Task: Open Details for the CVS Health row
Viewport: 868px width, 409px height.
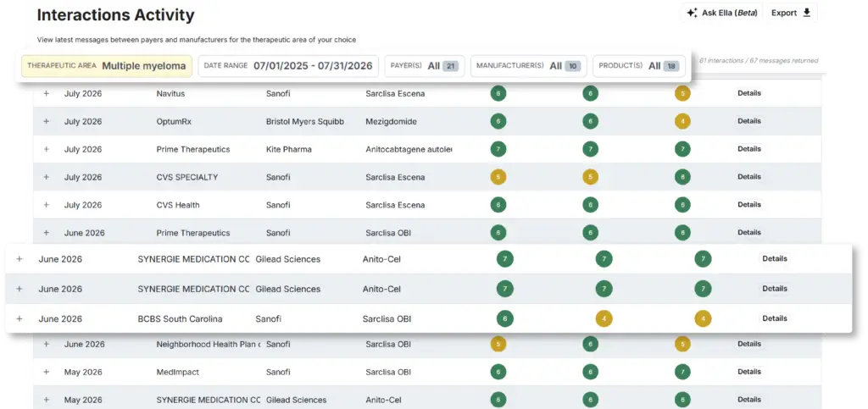Action: (749, 205)
